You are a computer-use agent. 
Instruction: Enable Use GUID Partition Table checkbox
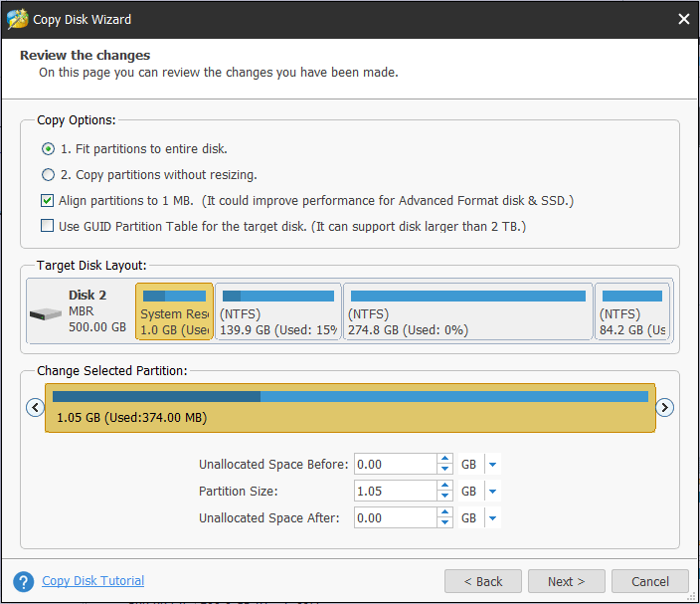48,227
